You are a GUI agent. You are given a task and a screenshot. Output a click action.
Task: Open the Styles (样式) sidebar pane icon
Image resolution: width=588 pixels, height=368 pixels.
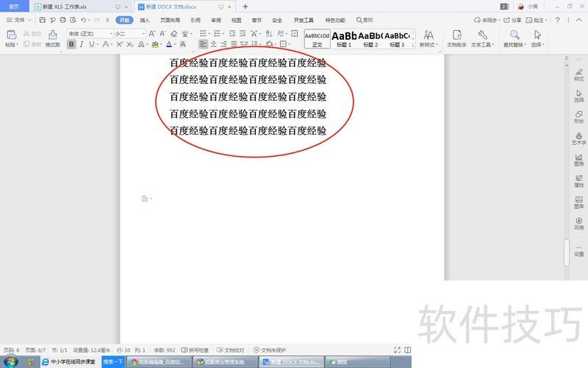[578, 75]
